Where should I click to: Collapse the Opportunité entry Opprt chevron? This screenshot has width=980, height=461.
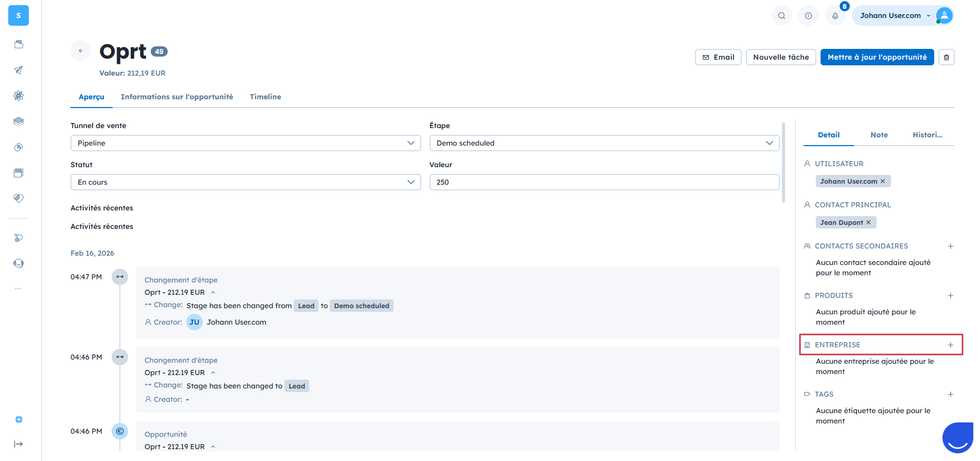pyautogui.click(x=213, y=447)
